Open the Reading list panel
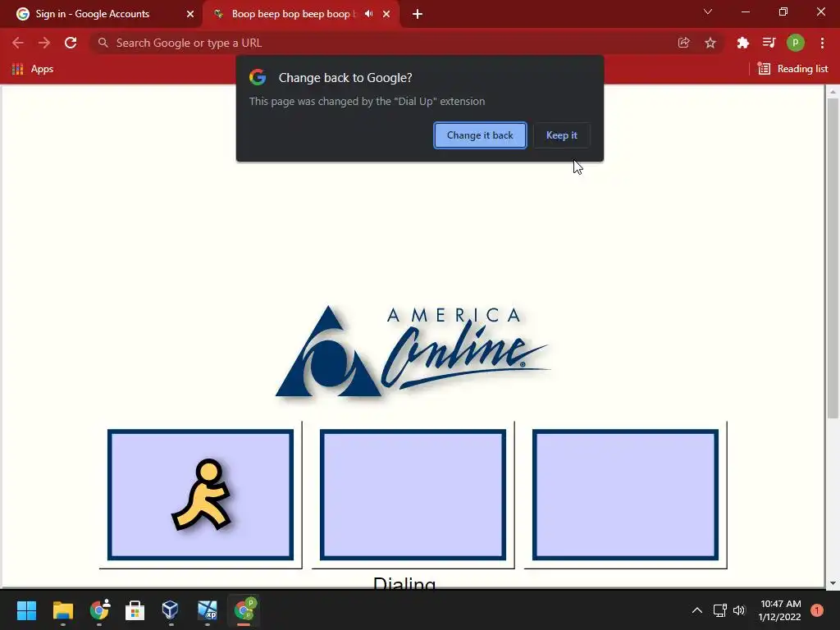840x630 pixels. click(x=793, y=69)
